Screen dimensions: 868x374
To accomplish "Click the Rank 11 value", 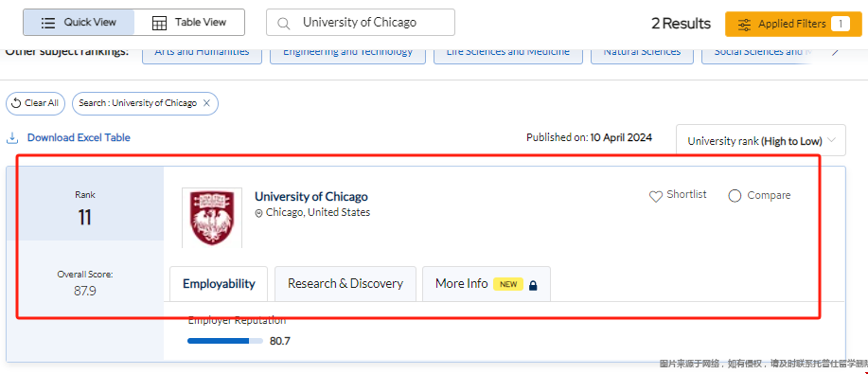I will (x=84, y=217).
